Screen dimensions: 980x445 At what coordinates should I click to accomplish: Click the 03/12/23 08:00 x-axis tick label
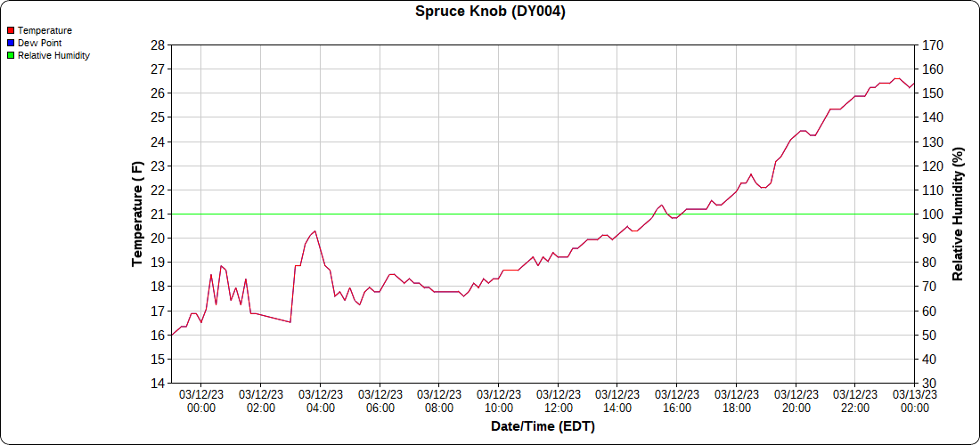click(439, 400)
